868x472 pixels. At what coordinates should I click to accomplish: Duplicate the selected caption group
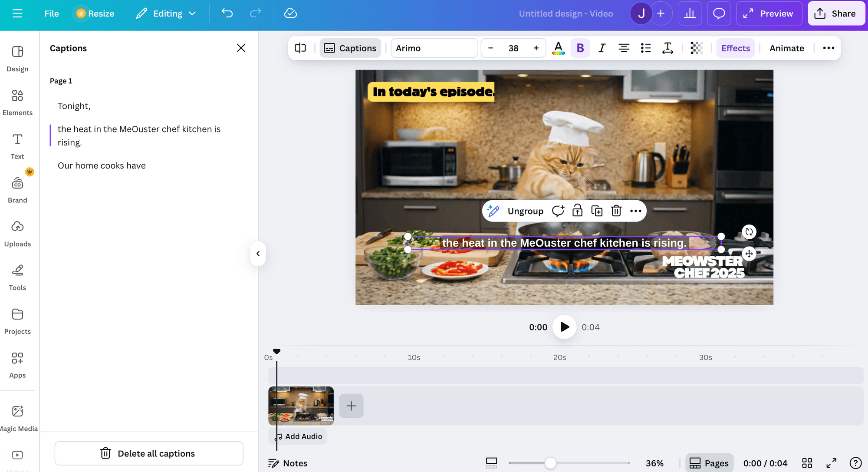coord(597,211)
